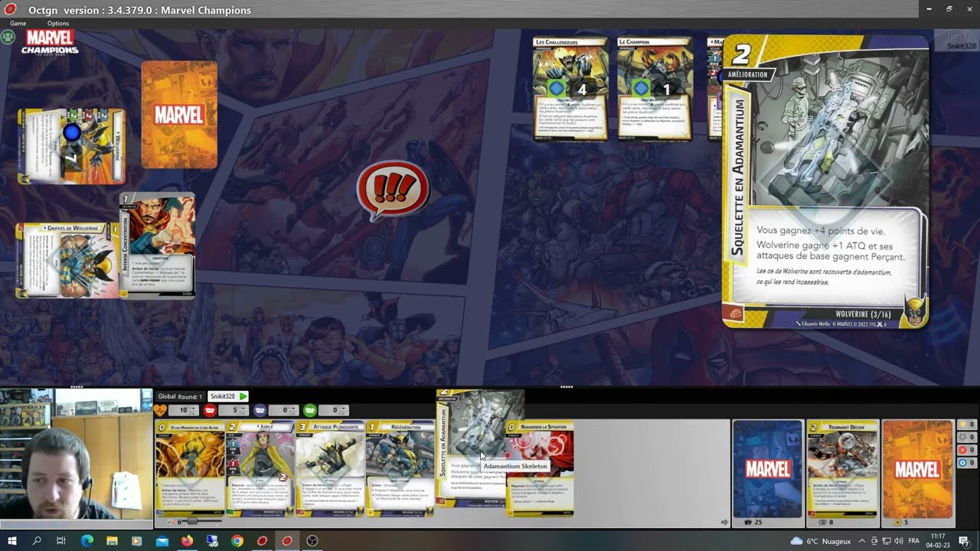
Task: Click the green play arrow beside Snikit328
Action: point(243,396)
